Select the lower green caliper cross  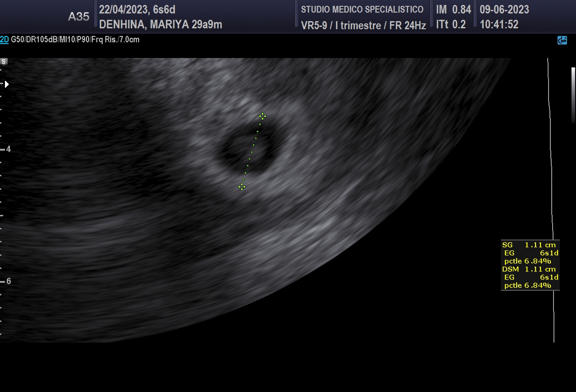(x=242, y=187)
